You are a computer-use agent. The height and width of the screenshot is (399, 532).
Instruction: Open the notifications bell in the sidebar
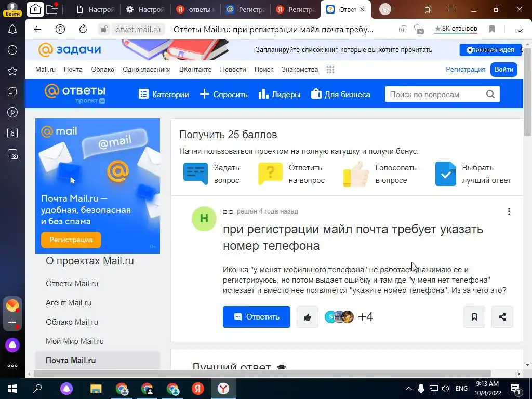tap(12, 29)
